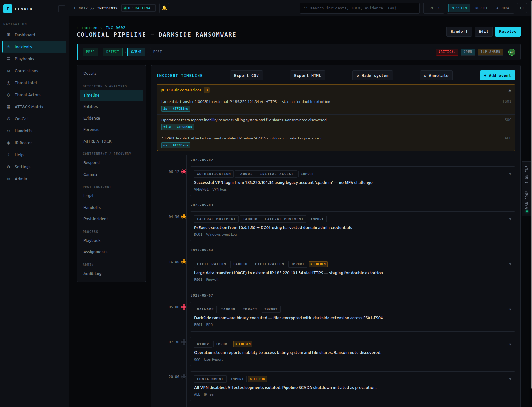Expand the 16:00 exfiltration event
Image resolution: width=532 pixels, height=407 pixels.
click(510, 264)
